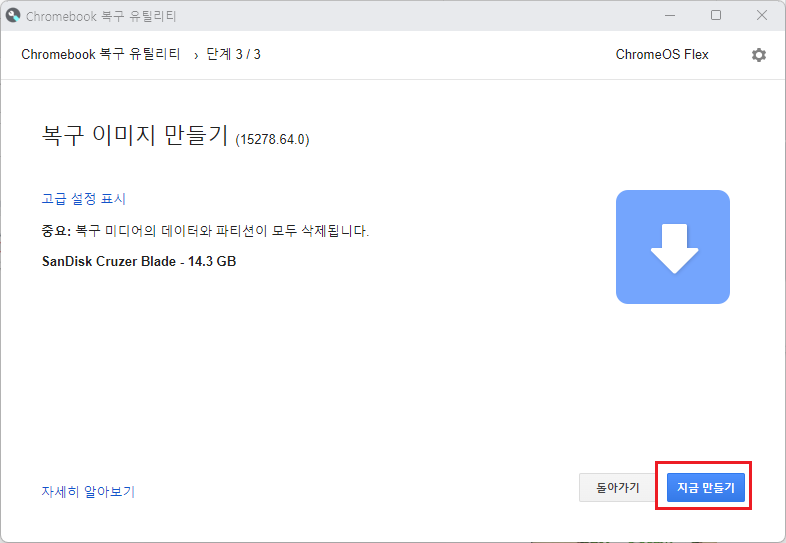Click the SanDisk Cruzer Blade - 14.3 GB text
Viewport: 786px width, 543px height.
tap(139, 261)
